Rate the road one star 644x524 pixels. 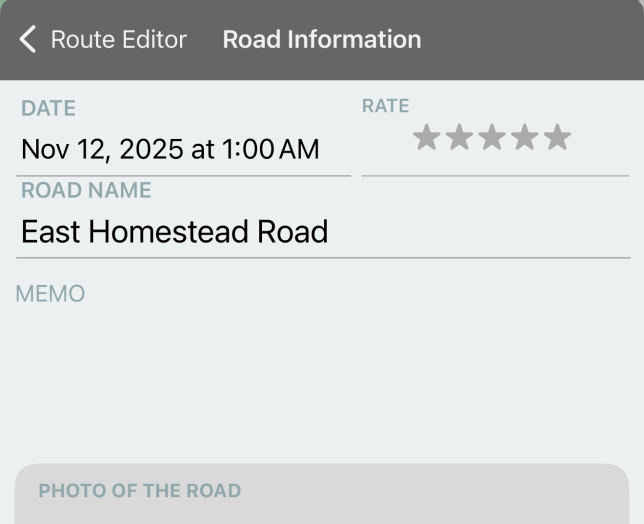click(x=426, y=138)
